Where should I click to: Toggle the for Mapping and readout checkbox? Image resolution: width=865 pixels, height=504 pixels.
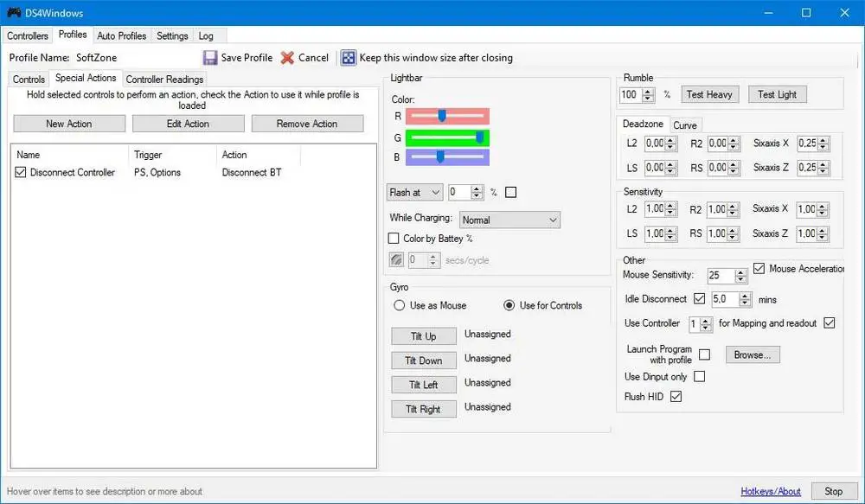coord(830,323)
